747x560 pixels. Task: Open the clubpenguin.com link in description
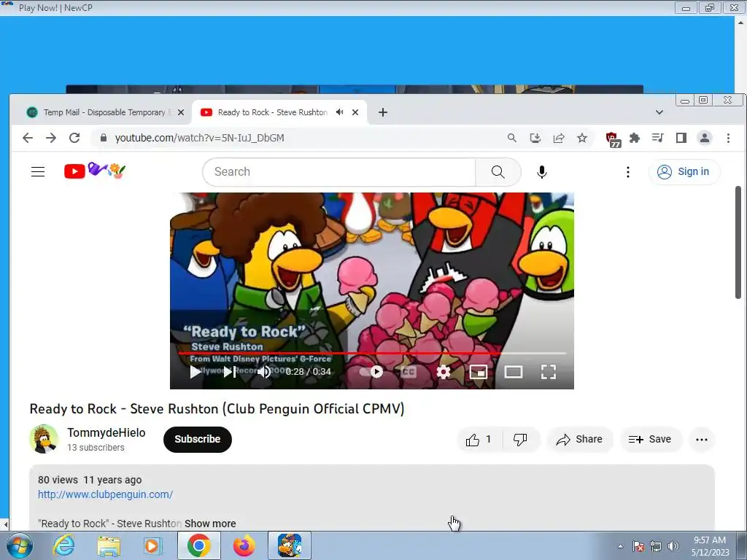point(105,494)
